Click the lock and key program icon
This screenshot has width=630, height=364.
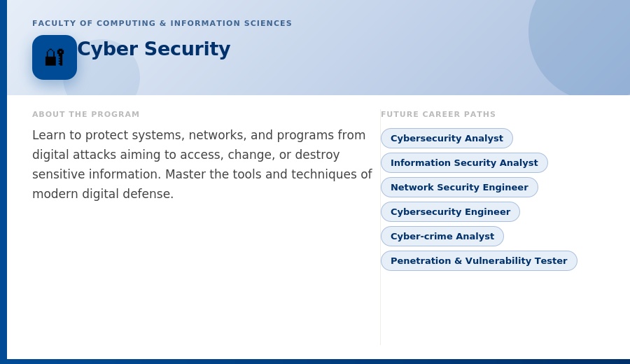click(55, 57)
